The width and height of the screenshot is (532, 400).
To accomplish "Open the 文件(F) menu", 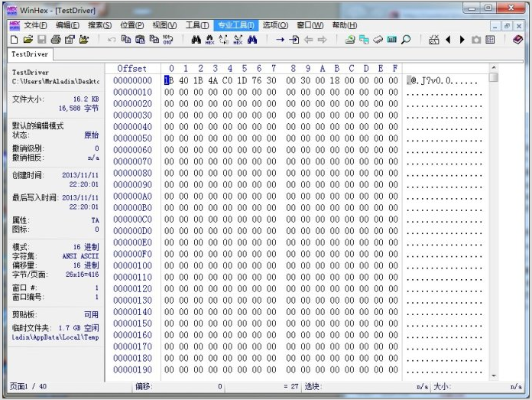I will [35, 25].
